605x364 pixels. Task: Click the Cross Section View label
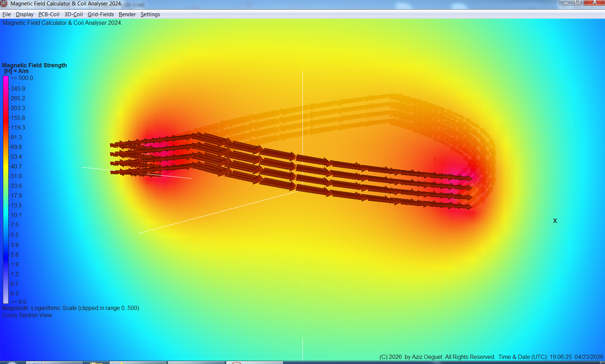pyautogui.click(x=27, y=315)
